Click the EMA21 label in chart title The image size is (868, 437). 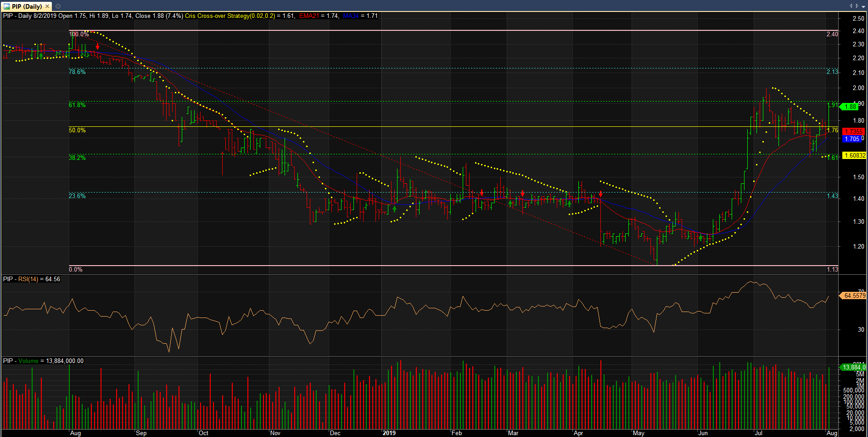point(309,16)
